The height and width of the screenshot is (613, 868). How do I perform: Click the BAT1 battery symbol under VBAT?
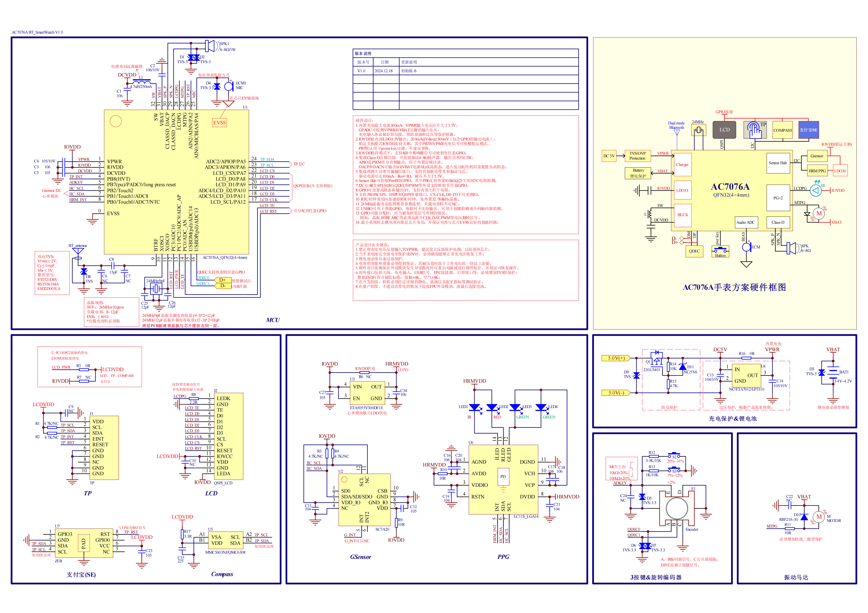[x=833, y=372]
